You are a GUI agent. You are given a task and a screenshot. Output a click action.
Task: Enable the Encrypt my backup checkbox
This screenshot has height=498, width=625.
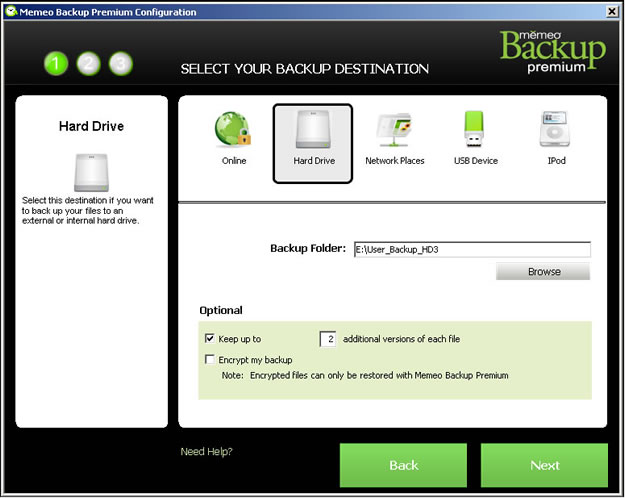click(x=209, y=359)
